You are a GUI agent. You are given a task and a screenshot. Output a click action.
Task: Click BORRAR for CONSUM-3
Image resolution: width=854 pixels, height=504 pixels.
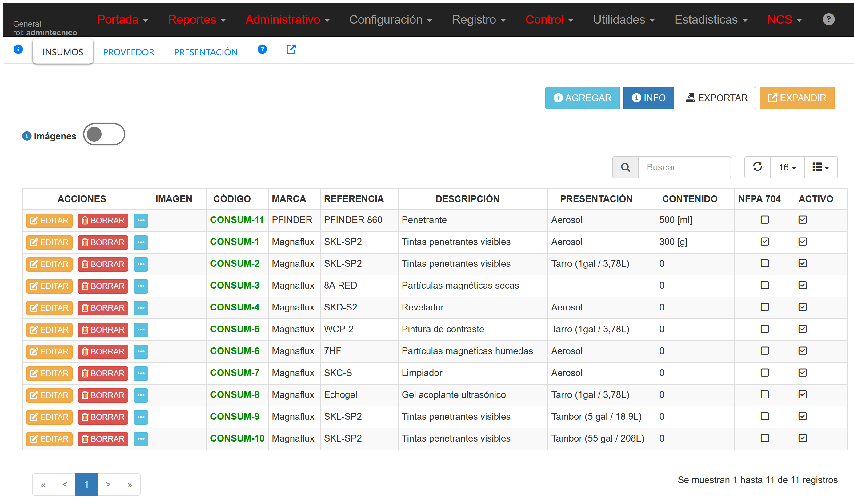[102, 286]
